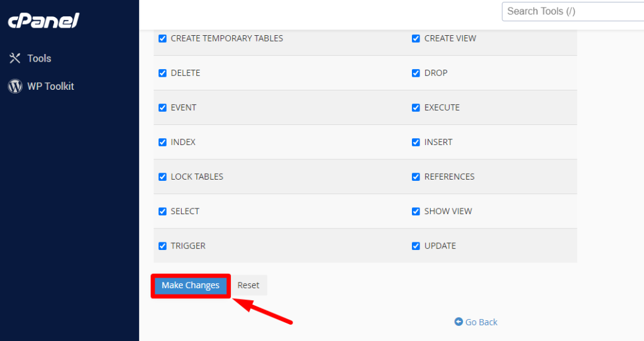The width and height of the screenshot is (644, 341).
Task: Follow the Go Back link
Action: click(481, 322)
